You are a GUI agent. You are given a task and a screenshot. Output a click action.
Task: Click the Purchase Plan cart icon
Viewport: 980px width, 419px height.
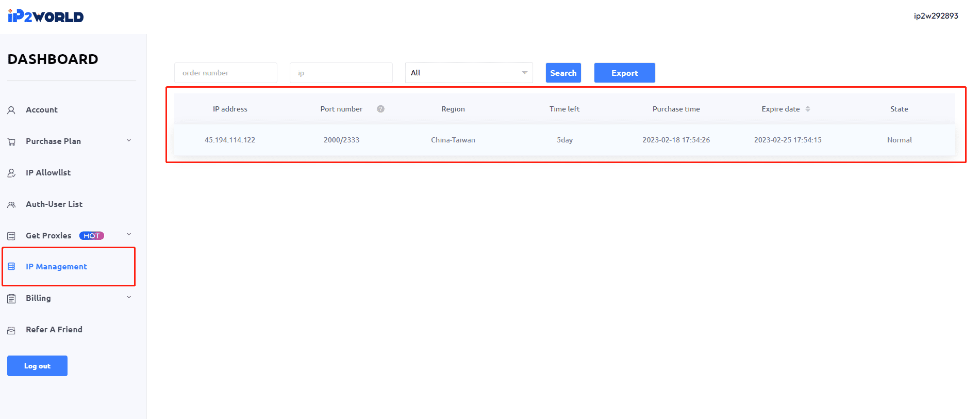tap(11, 141)
